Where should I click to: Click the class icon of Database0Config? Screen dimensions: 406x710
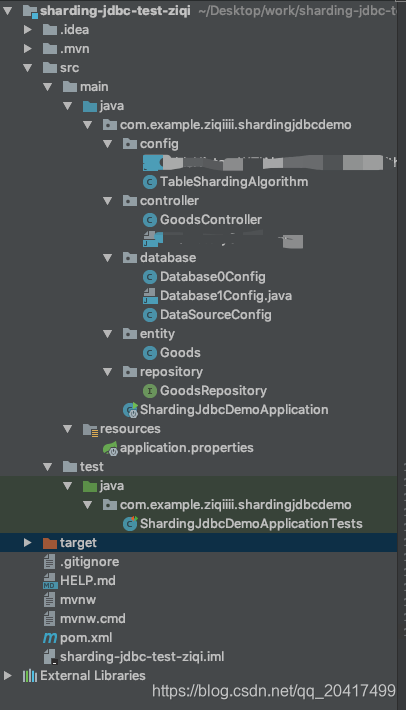tap(150, 277)
